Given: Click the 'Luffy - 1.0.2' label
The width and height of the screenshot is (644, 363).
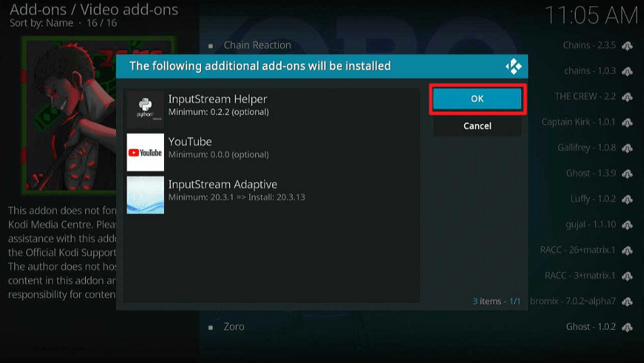Looking at the screenshot, I should 593,199.
